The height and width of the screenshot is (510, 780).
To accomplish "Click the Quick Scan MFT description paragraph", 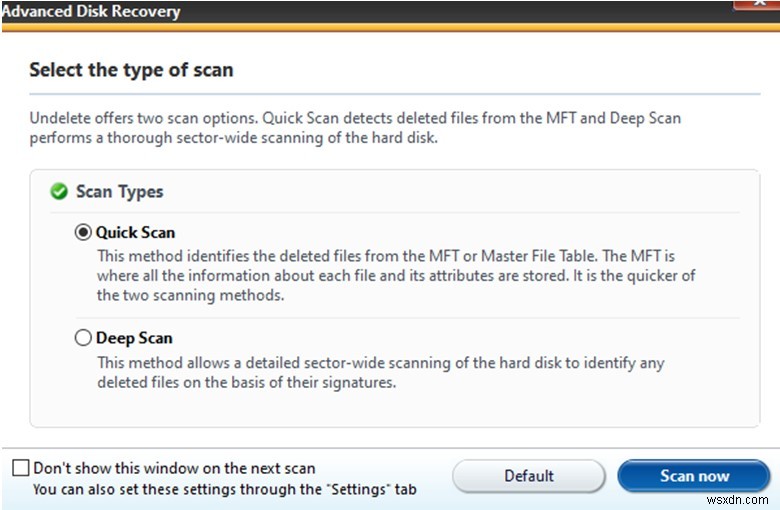I will pyautogui.click(x=380, y=275).
